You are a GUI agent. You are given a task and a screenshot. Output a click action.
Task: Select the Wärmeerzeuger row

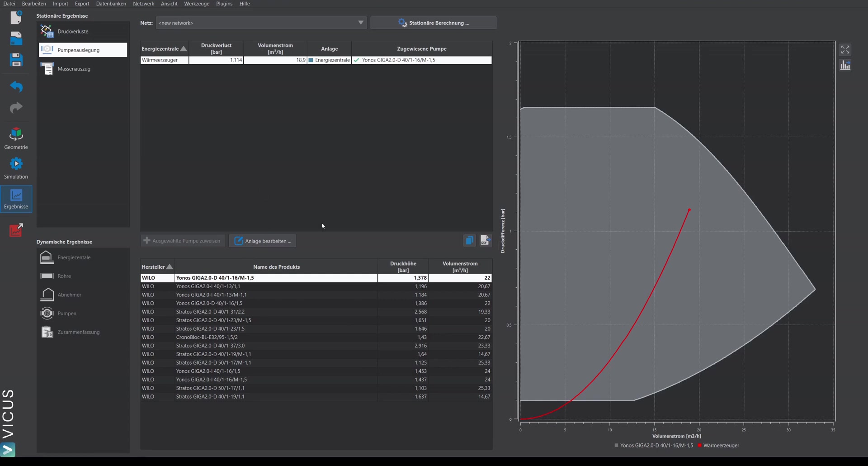[316, 60]
